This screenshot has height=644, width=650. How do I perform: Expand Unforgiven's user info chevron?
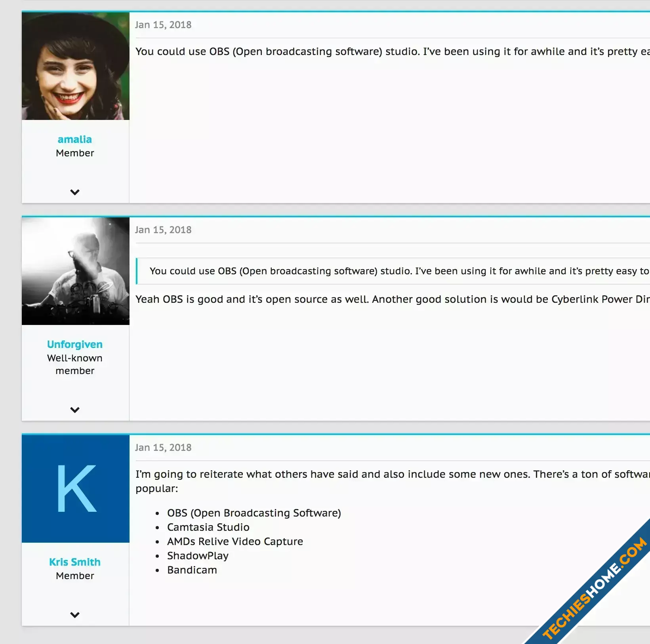75,410
